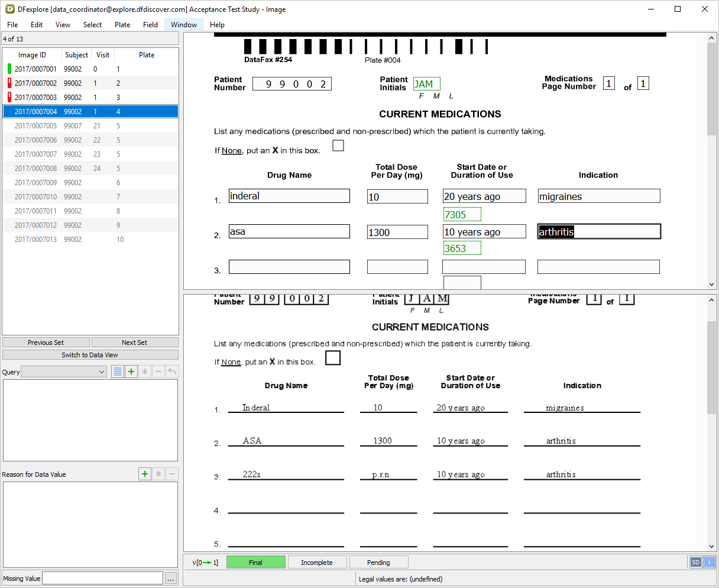Click the Next Set button
The width and height of the screenshot is (719, 588).
[x=135, y=343]
